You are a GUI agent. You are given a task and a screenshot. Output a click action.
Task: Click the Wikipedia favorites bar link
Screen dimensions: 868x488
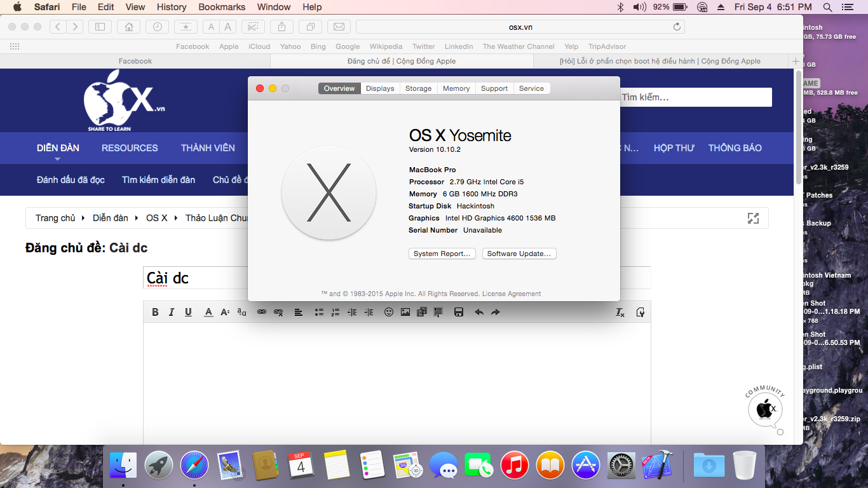click(386, 46)
